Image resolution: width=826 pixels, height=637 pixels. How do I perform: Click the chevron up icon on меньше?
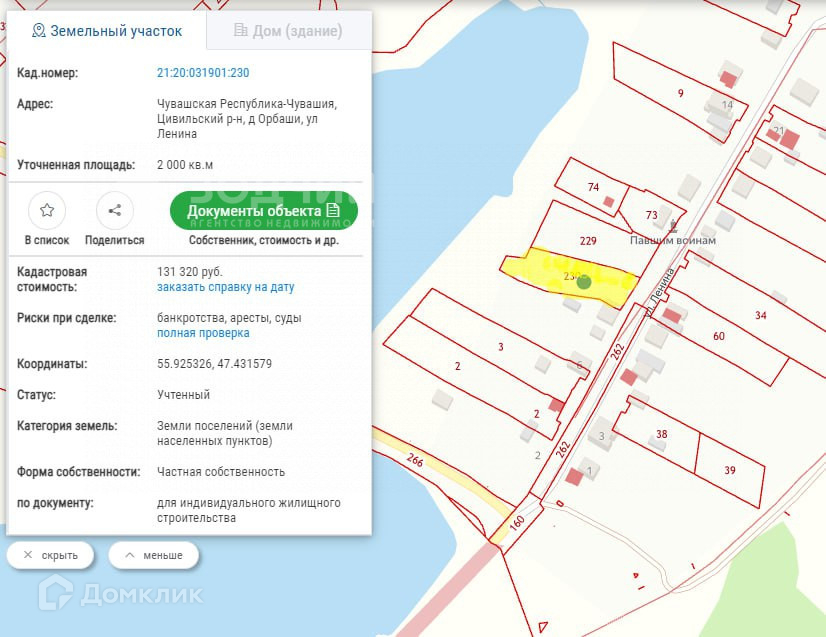[x=130, y=555]
